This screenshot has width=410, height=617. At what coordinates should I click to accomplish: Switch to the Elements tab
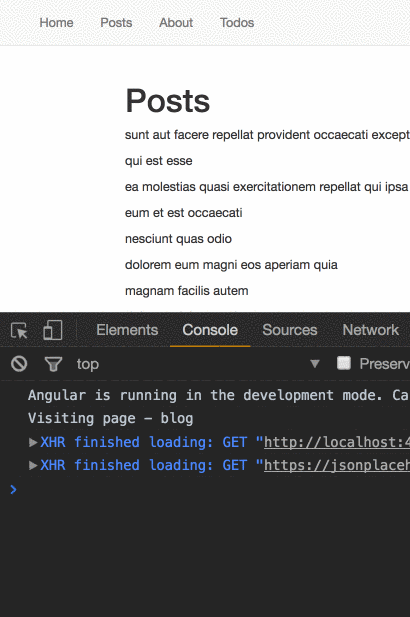[127, 330]
